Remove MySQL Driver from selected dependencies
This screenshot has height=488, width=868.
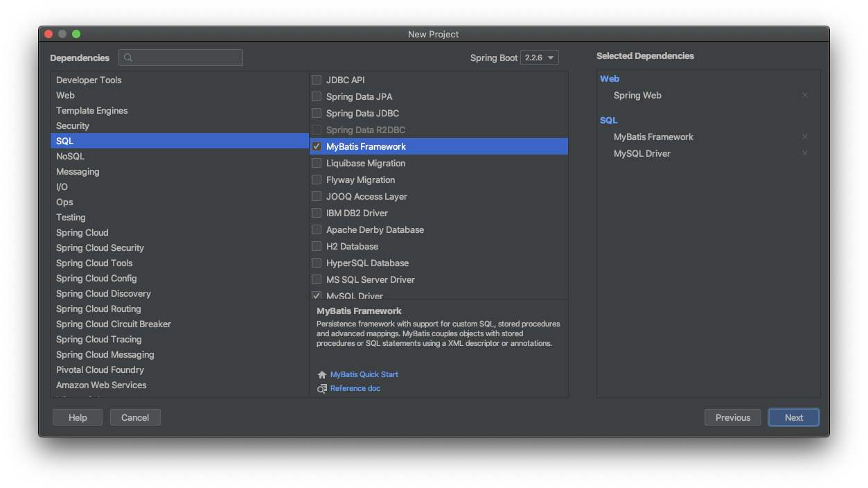(x=805, y=154)
